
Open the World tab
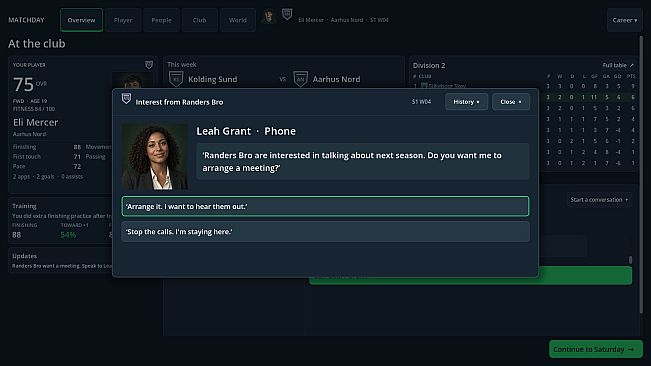pyautogui.click(x=237, y=20)
